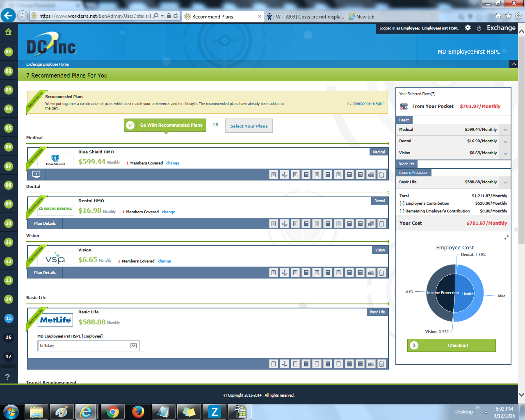The height and width of the screenshot is (420, 525).
Task: Expand the Basic Life row in the cart
Action: click(505, 182)
